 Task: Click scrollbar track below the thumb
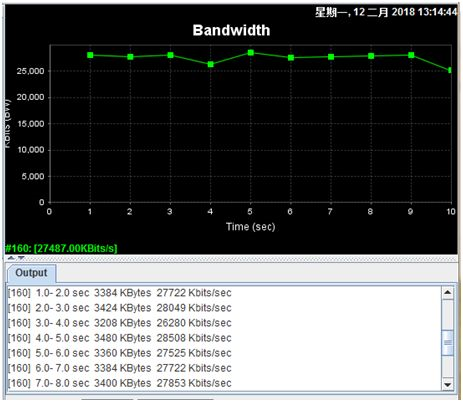[x=447, y=366]
